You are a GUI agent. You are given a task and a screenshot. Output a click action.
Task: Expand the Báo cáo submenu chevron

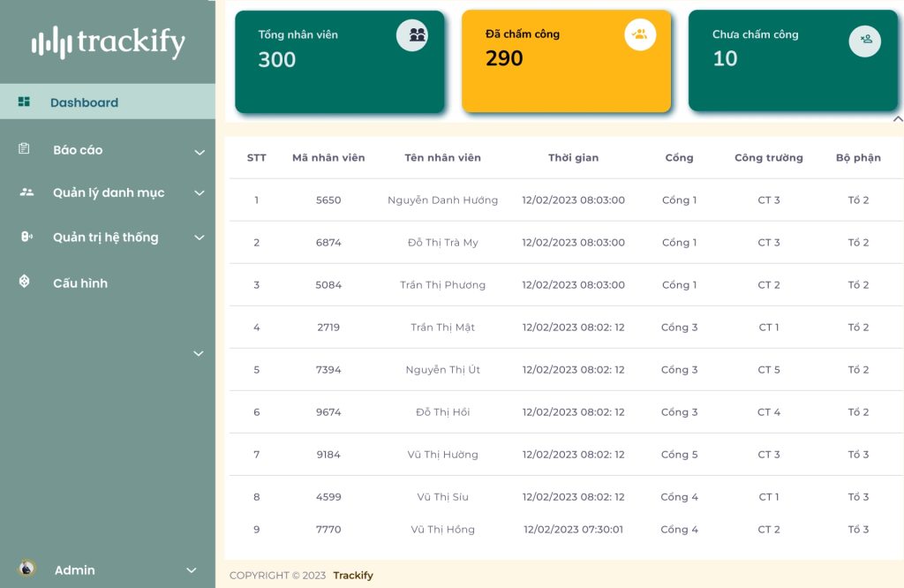pyautogui.click(x=200, y=152)
